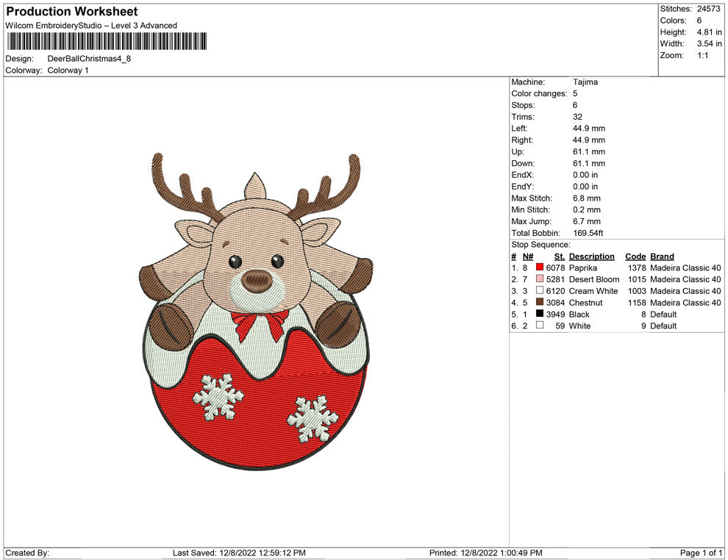Click the 'Printed: 12/8/2022 1:00:49 PM' text
728x560 pixels.
tap(485, 553)
